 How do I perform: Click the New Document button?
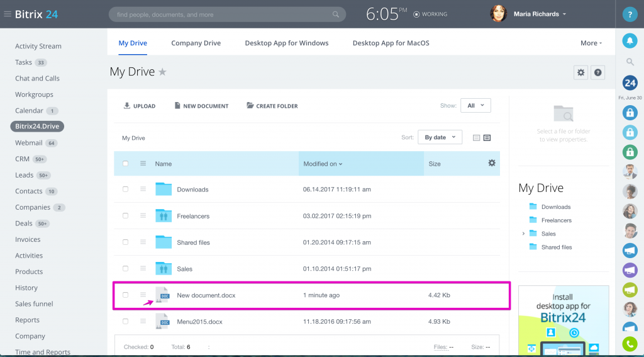(x=201, y=106)
